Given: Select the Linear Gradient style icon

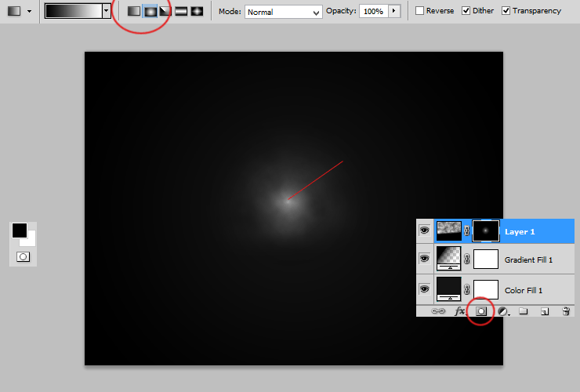Looking at the screenshot, I should 134,11.
